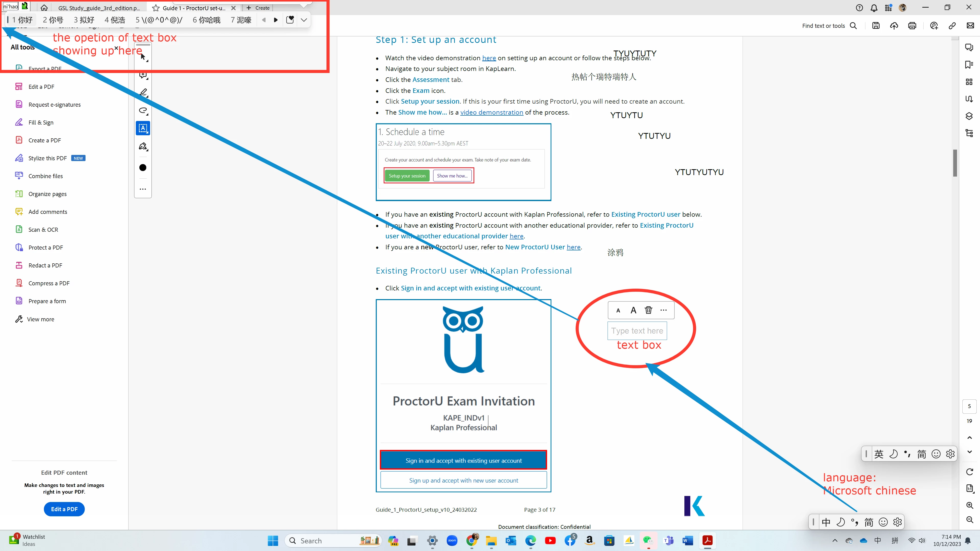Open the signature pen tool
980x551 pixels.
[143, 146]
